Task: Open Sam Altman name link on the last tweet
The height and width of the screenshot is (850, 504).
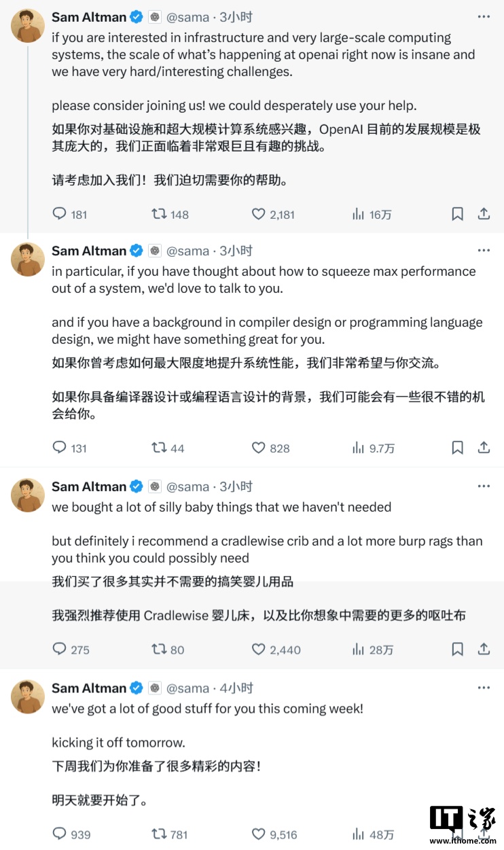Action: point(89,688)
